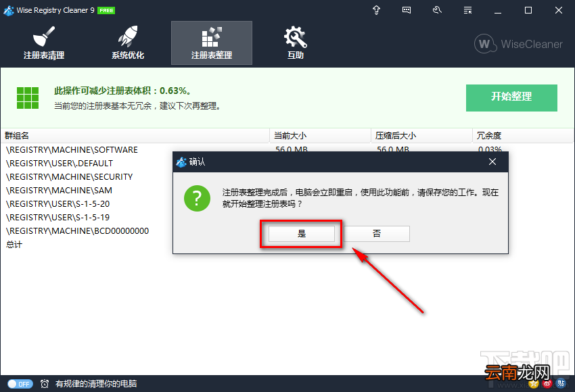Click the green question mark dialog icon
Screen dimensions: 575x392
(x=198, y=198)
